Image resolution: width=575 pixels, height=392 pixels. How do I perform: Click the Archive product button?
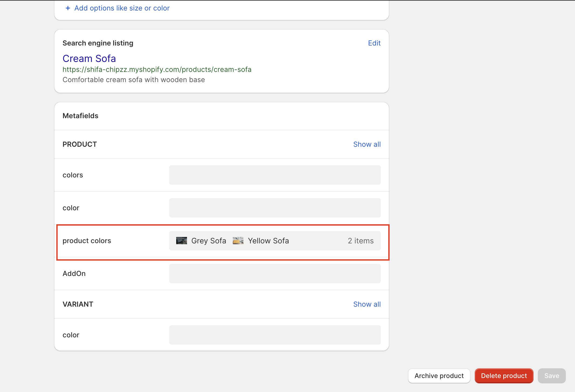439,376
